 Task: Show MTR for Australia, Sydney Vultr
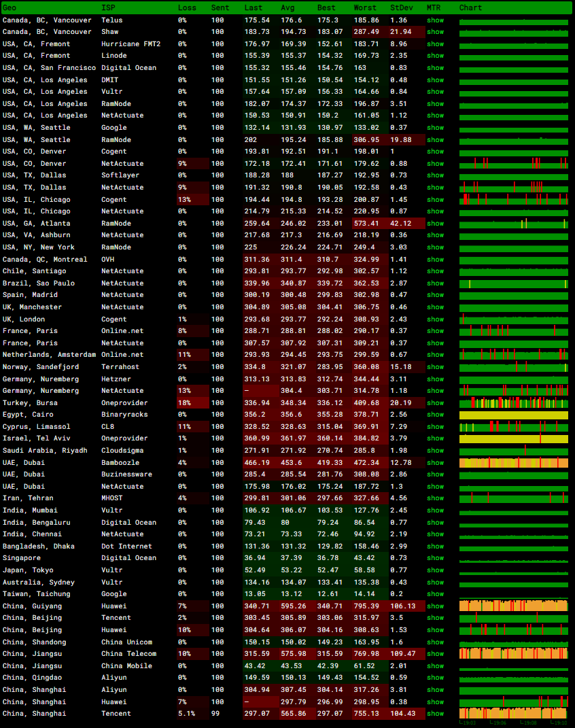pos(435,583)
